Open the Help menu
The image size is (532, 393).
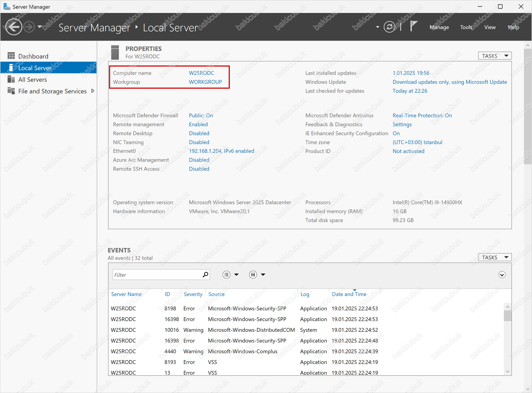point(513,27)
